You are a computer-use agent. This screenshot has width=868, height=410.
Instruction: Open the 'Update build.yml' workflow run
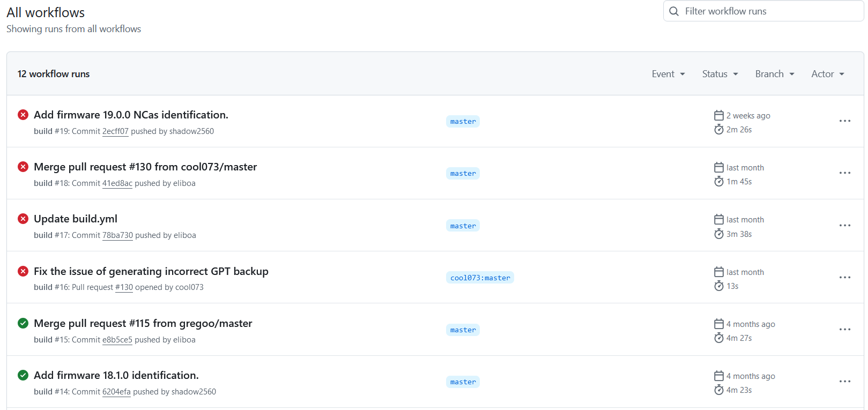[x=76, y=219]
